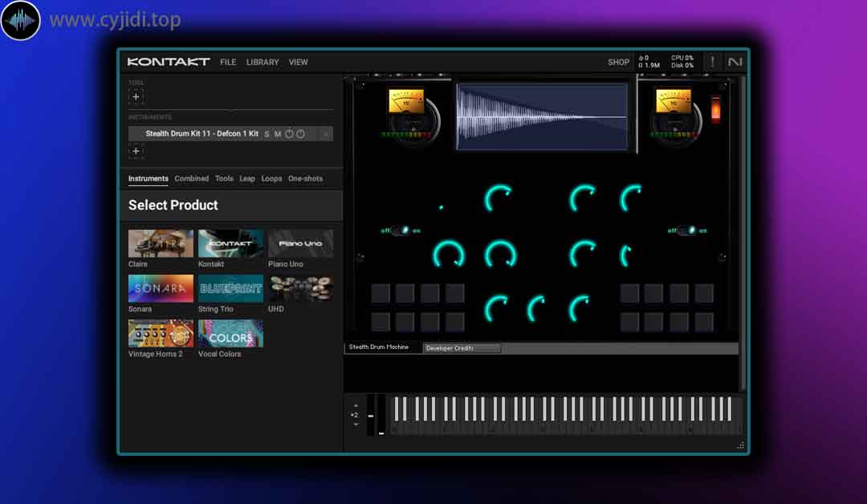867x504 pixels.
Task: Expand the arrow at the end of the Stealth Drum Kit row
Action: tap(326, 134)
